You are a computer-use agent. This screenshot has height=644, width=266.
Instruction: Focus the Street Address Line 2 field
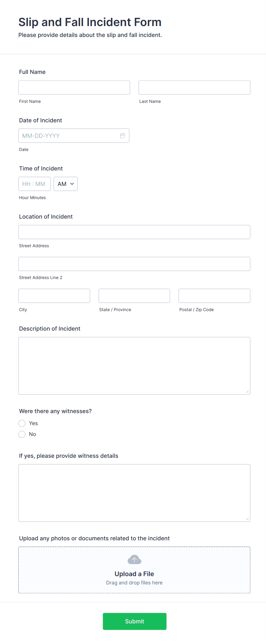tap(134, 264)
